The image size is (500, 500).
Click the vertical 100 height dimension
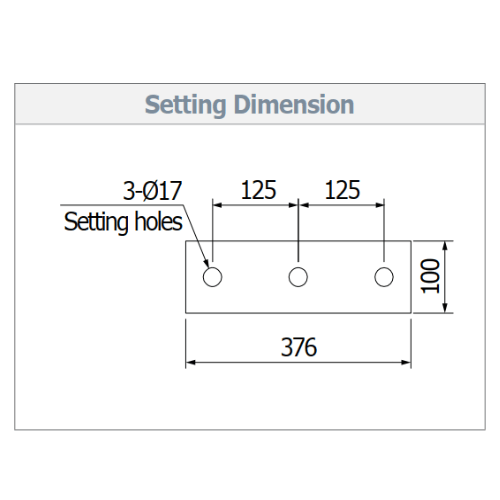[x=431, y=276]
